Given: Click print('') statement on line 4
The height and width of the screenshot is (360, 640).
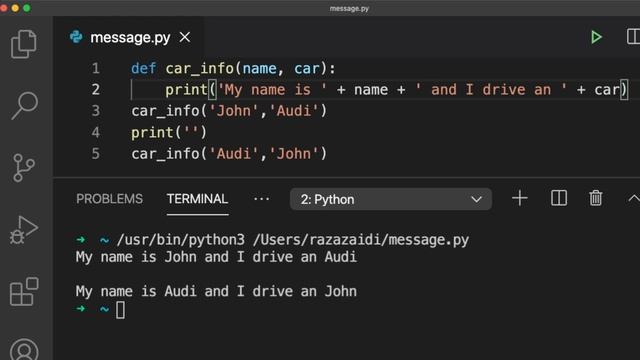Looking at the screenshot, I should tap(169, 133).
